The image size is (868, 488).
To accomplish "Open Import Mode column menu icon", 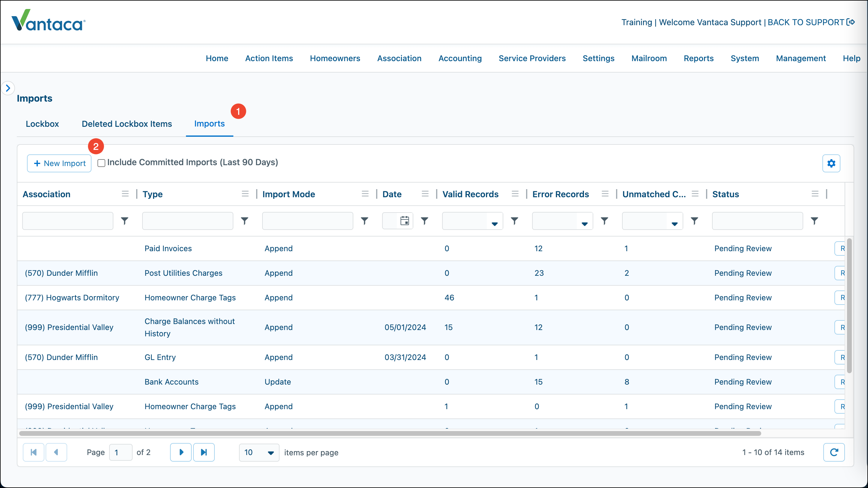I will coord(365,194).
